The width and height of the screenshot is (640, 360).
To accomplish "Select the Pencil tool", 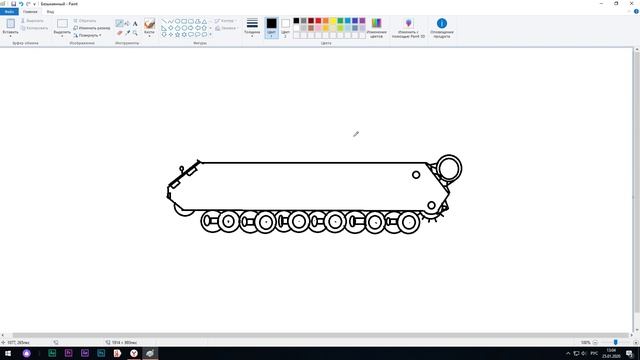I will [x=119, y=24].
